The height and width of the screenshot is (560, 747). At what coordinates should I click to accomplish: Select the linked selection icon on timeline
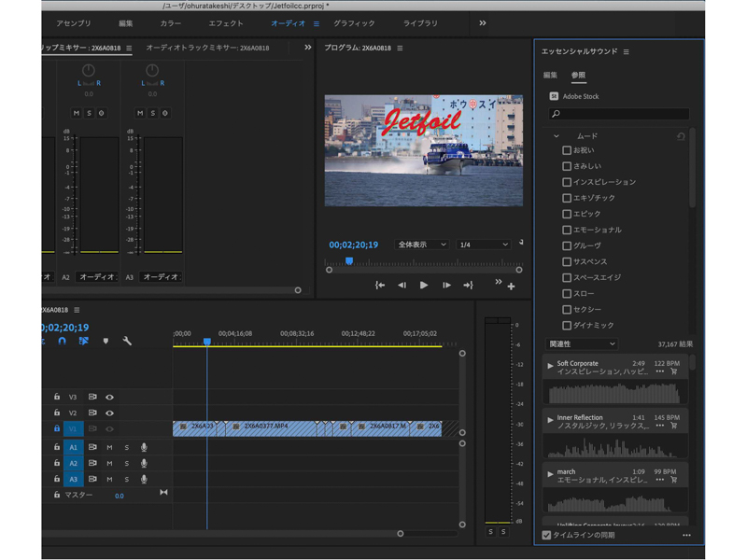[81, 343]
